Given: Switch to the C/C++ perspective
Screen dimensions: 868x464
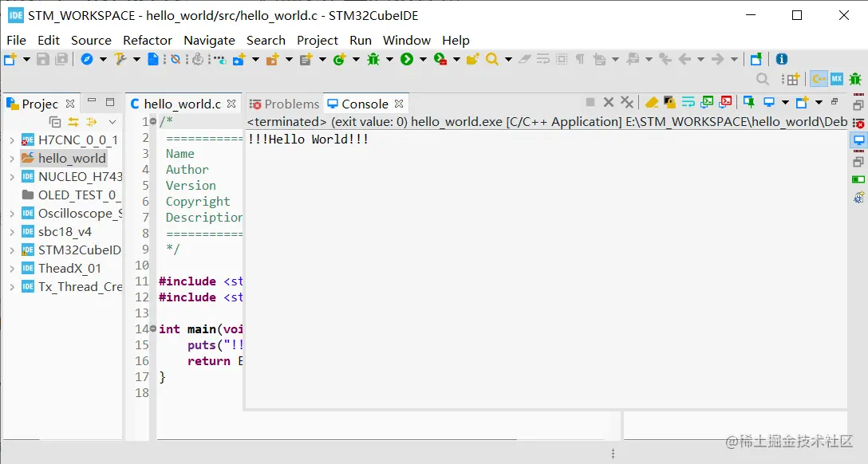Looking at the screenshot, I should click(819, 79).
